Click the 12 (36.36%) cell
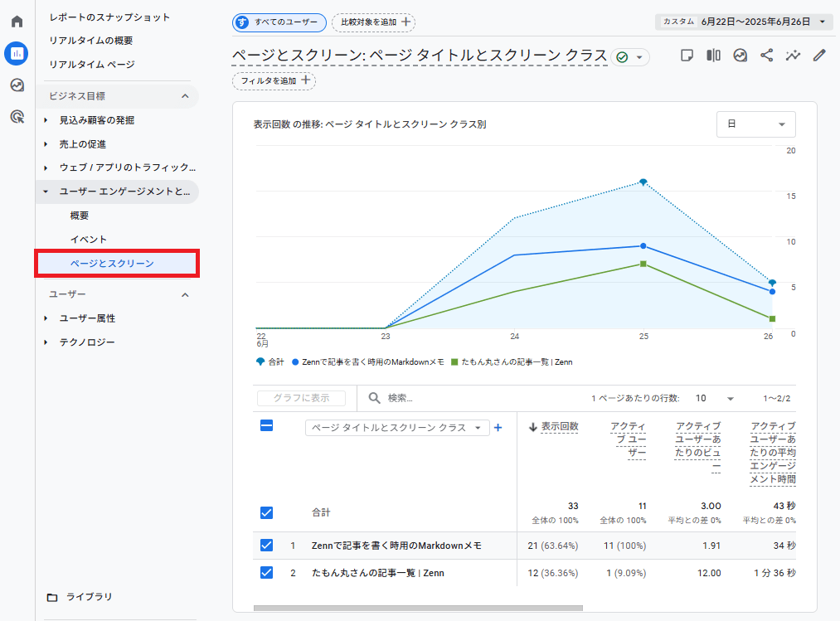840x621 pixels. 553,573
